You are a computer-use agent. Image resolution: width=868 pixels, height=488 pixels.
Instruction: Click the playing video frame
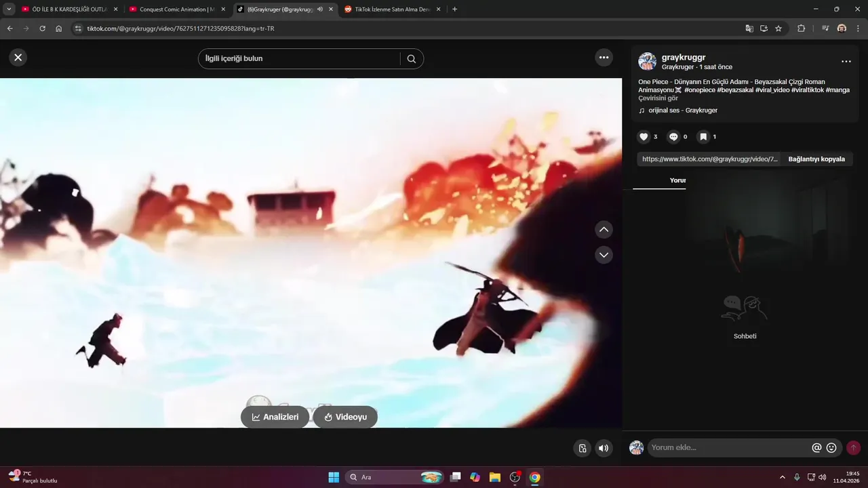click(311, 253)
